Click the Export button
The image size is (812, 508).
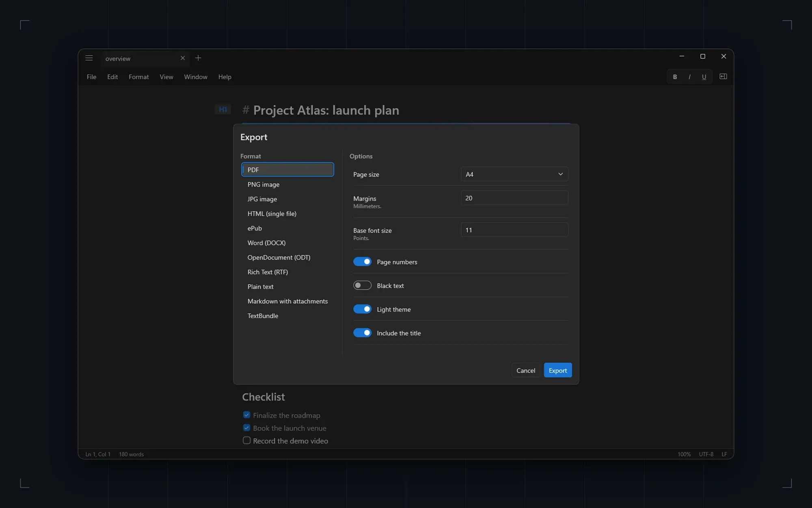point(558,370)
